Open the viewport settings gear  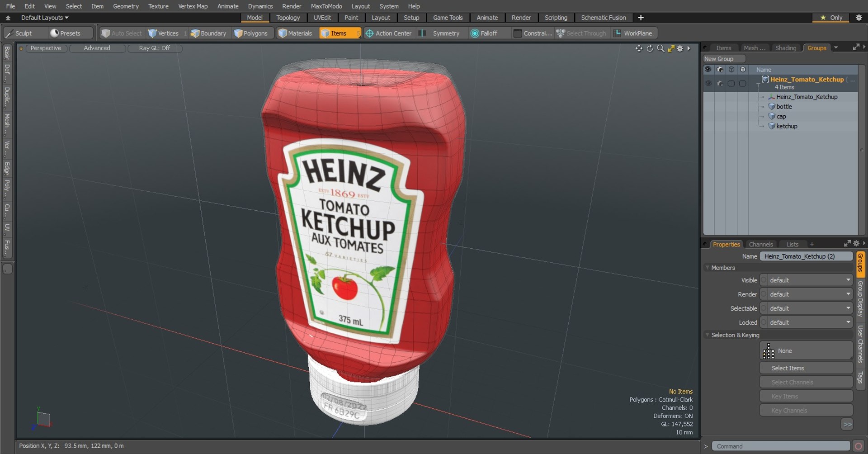click(680, 48)
